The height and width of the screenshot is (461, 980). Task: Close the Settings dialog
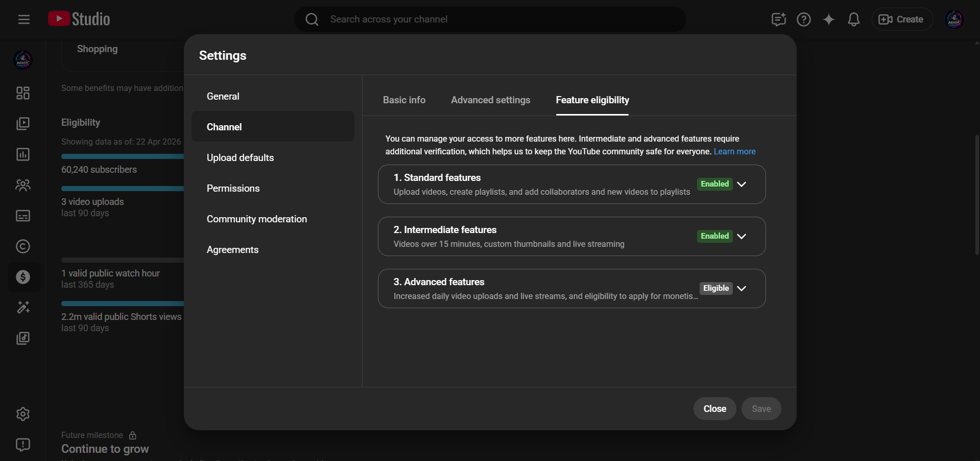click(714, 409)
